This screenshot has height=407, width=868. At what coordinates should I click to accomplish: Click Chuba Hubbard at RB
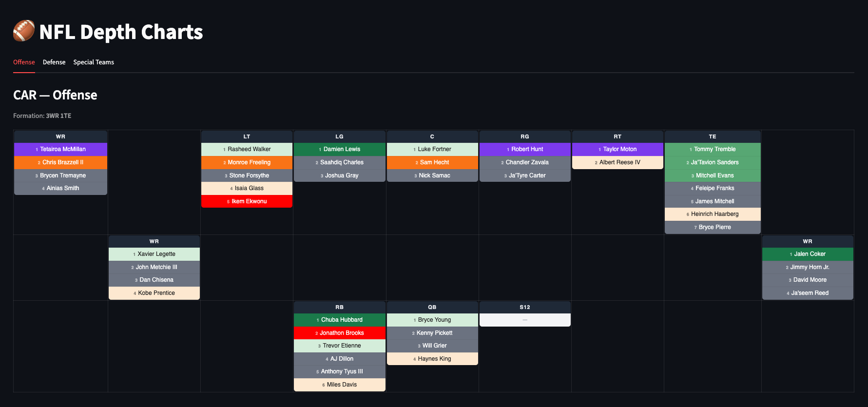point(339,320)
